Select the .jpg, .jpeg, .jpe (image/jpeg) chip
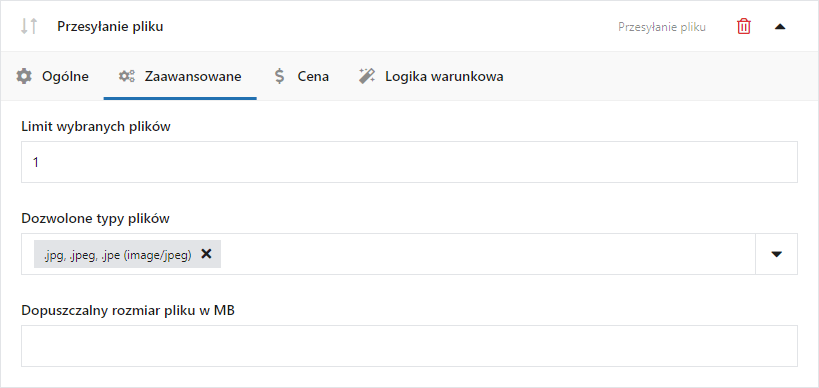This screenshot has height=388, width=819. coord(118,254)
